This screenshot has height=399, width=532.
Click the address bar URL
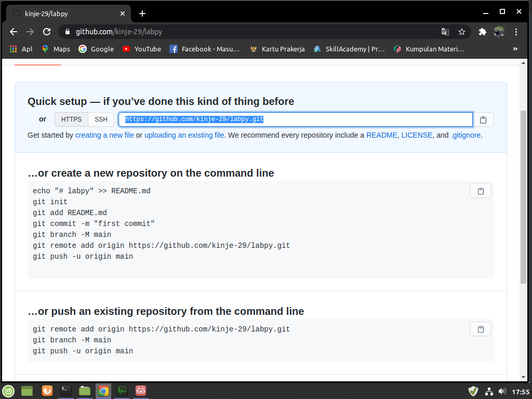coord(119,32)
